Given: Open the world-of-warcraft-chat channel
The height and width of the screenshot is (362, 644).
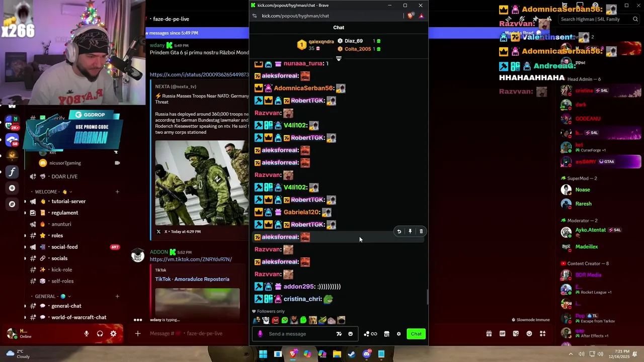Looking at the screenshot, I should 78,317.
